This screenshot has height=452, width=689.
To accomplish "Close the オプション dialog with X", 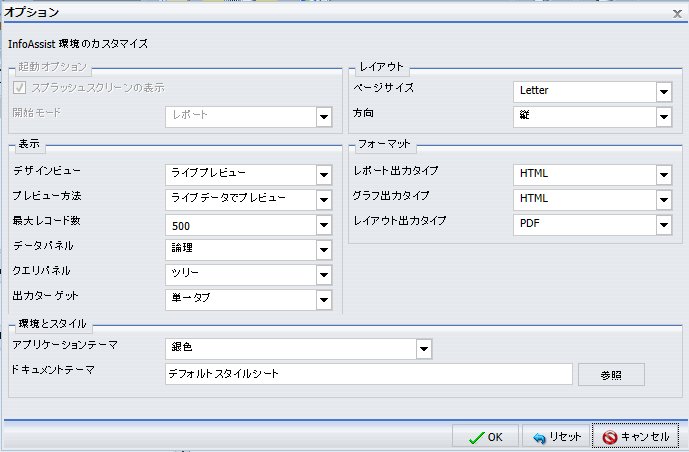I will tap(677, 14).
